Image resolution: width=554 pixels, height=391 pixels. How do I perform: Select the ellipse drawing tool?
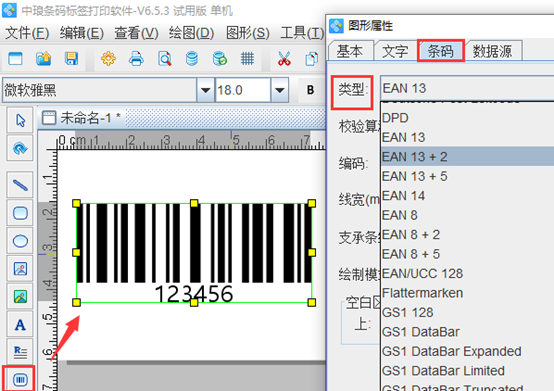tap(20, 241)
